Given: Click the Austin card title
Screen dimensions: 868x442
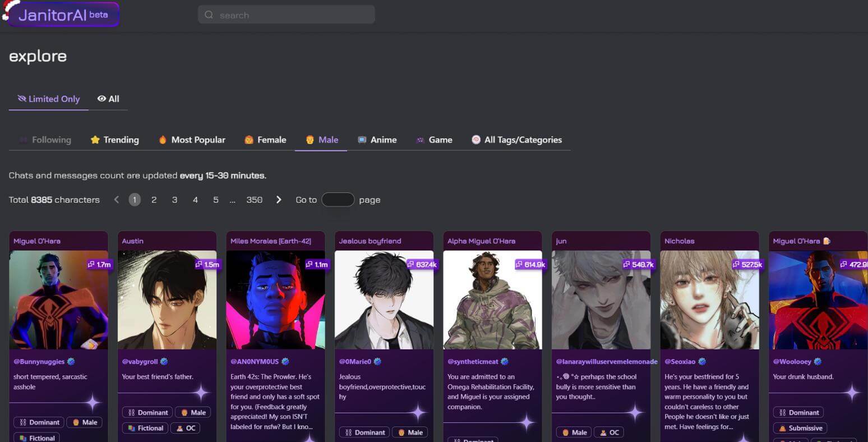Looking at the screenshot, I should coord(133,241).
